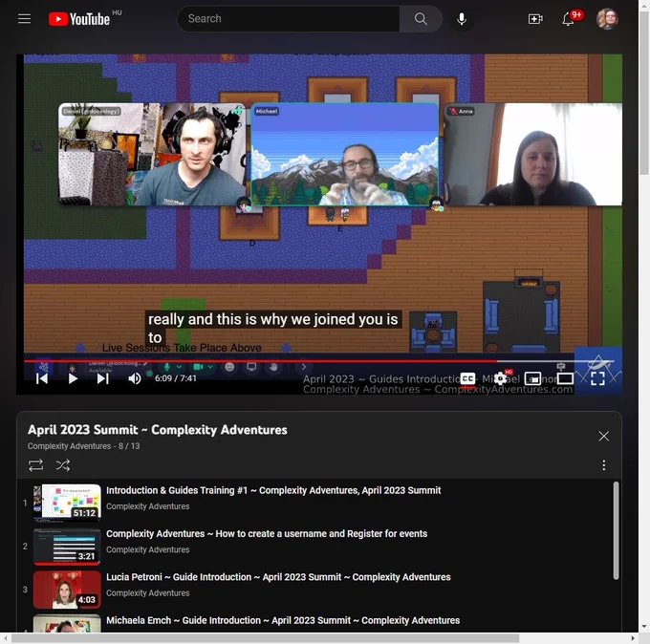The image size is (650, 644).
Task: Skip to next video in playlist
Action: [103, 378]
